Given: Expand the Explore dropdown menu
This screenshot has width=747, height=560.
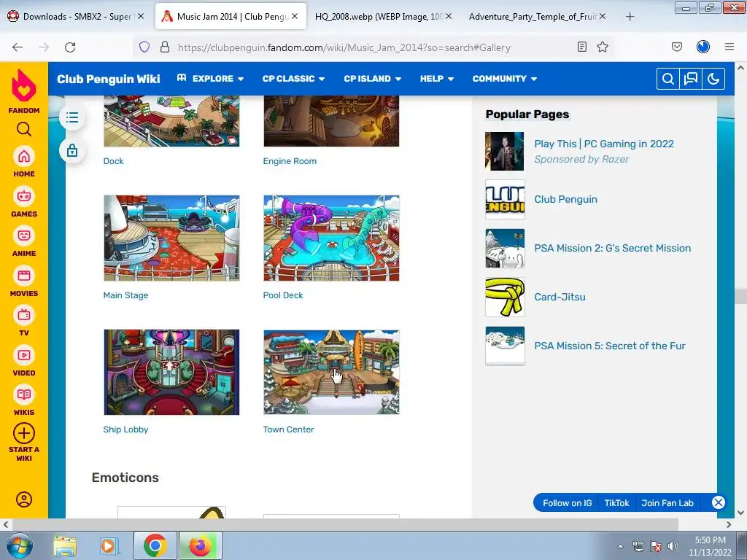Looking at the screenshot, I should [210, 79].
